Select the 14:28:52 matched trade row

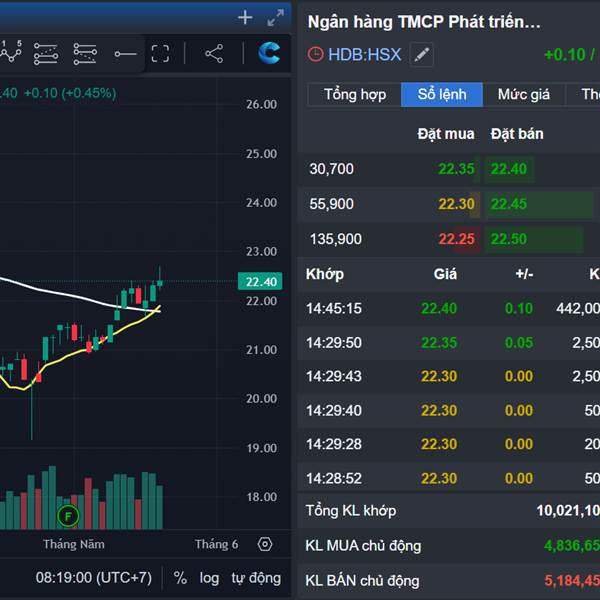(x=448, y=478)
